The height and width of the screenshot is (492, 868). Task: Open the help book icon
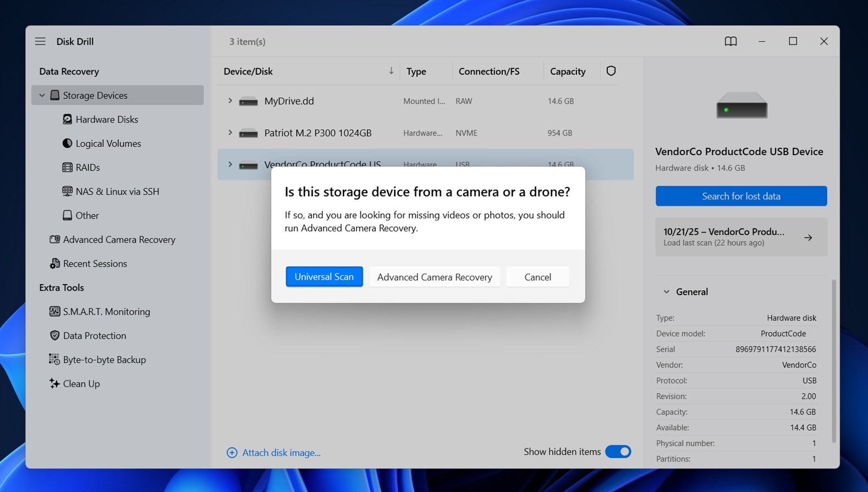tap(730, 41)
